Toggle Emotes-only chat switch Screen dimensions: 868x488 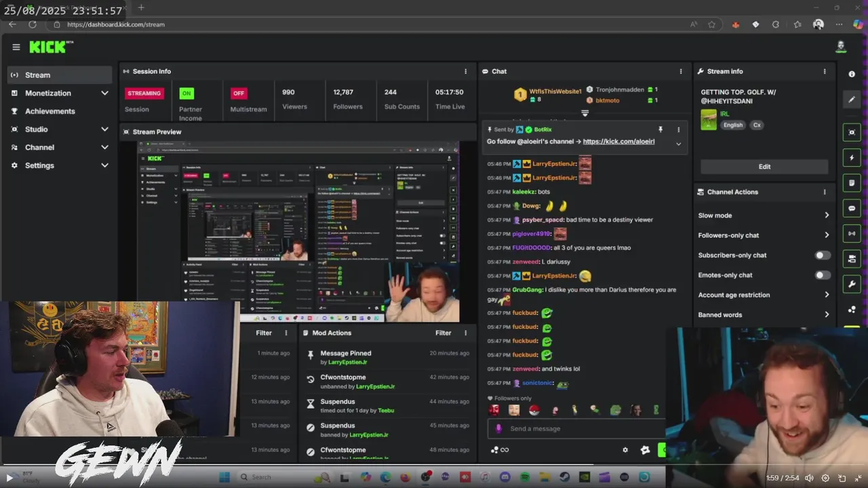822,275
